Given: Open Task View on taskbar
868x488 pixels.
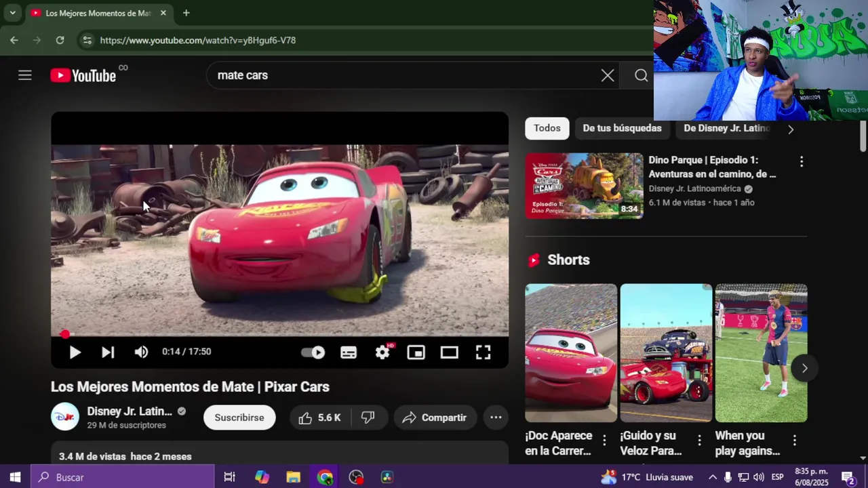Looking at the screenshot, I should tap(229, 477).
